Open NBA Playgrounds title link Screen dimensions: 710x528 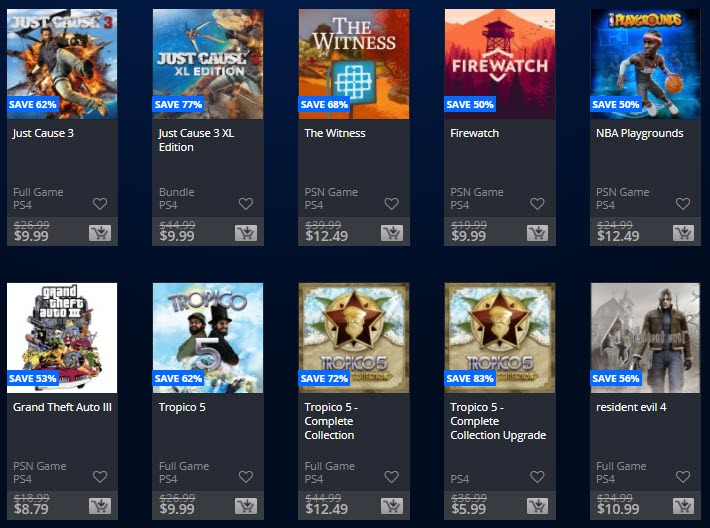(639, 133)
